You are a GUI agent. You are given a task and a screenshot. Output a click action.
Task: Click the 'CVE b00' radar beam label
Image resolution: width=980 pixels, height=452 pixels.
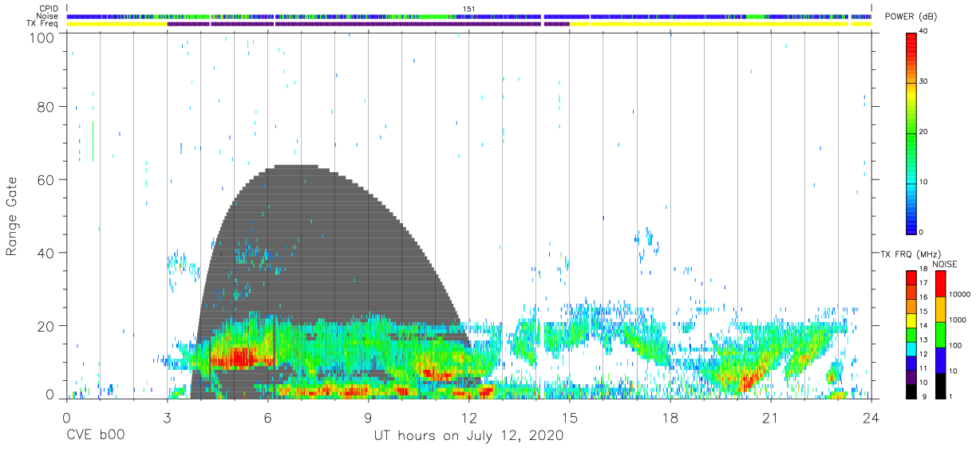(x=94, y=436)
